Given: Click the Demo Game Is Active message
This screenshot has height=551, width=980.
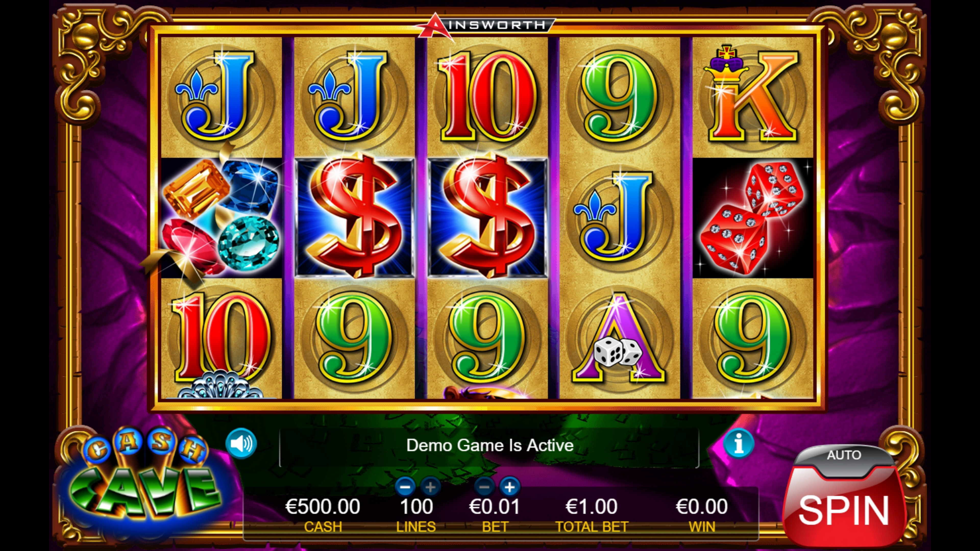Looking at the screenshot, I should (490, 445).
